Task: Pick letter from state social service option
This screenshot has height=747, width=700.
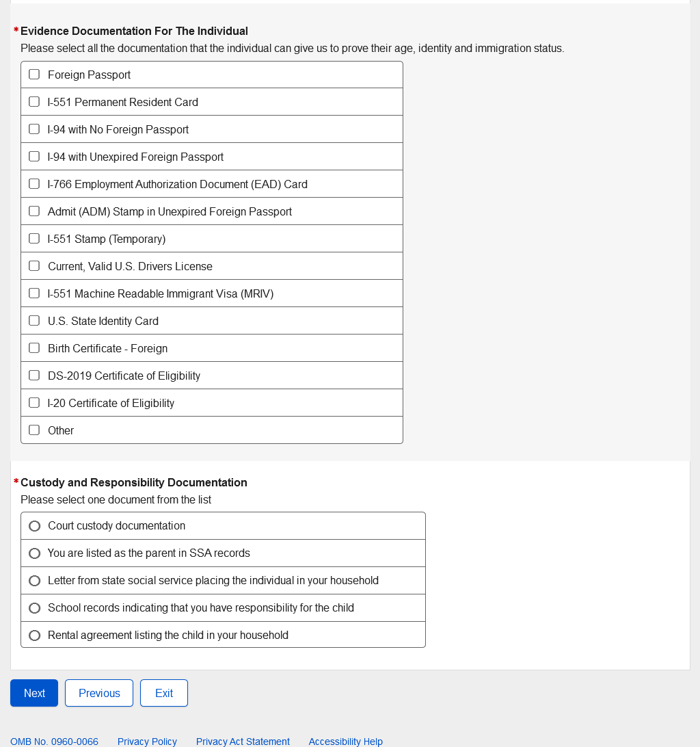Action: (35, 581)
